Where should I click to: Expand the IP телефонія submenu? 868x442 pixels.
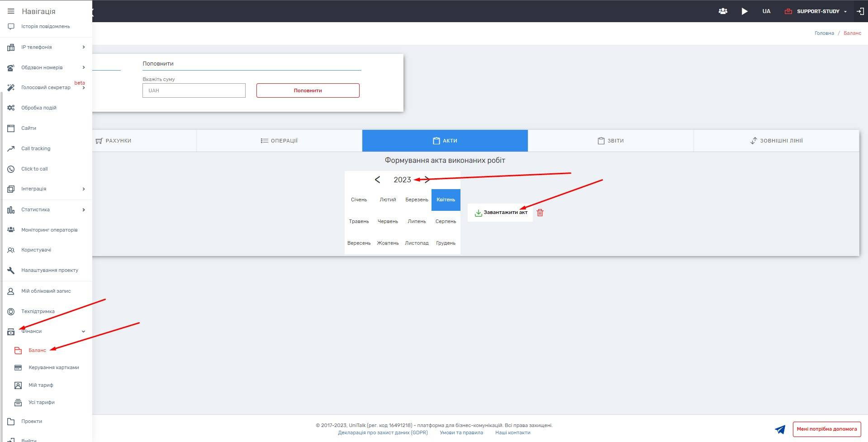84,47
